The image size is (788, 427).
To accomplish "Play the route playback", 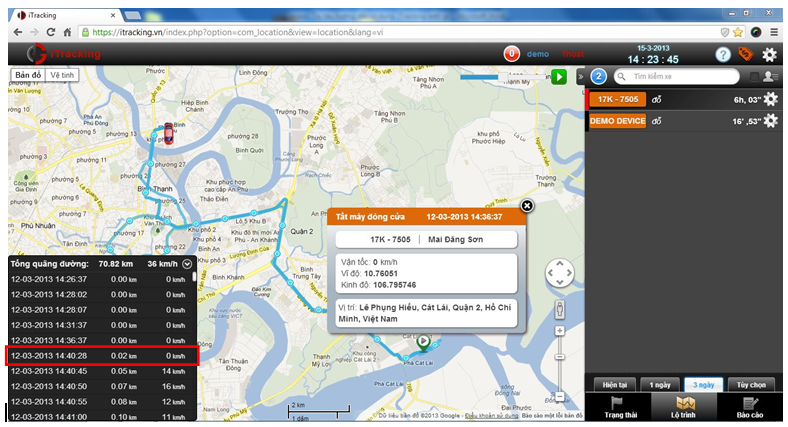I will pyautogui.click(x=559, y=77).
